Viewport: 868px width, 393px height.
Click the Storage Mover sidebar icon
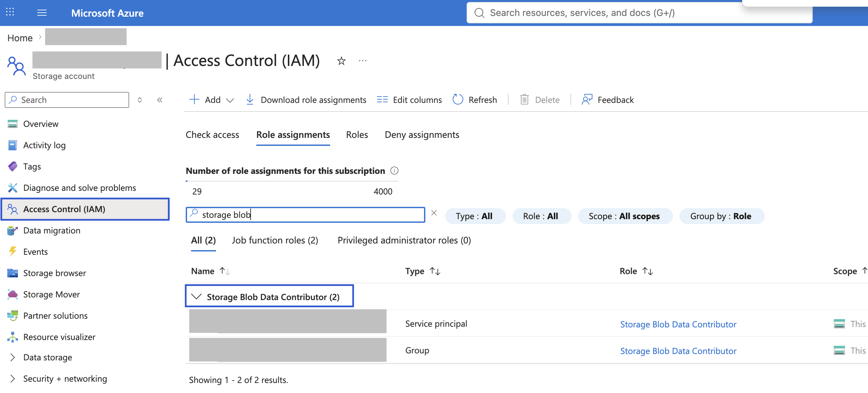(x=12, y=294)
